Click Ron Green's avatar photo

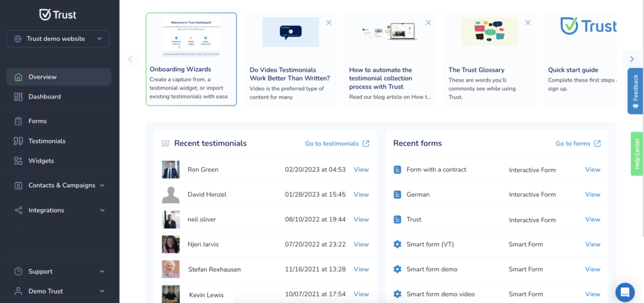pos(171,170)
